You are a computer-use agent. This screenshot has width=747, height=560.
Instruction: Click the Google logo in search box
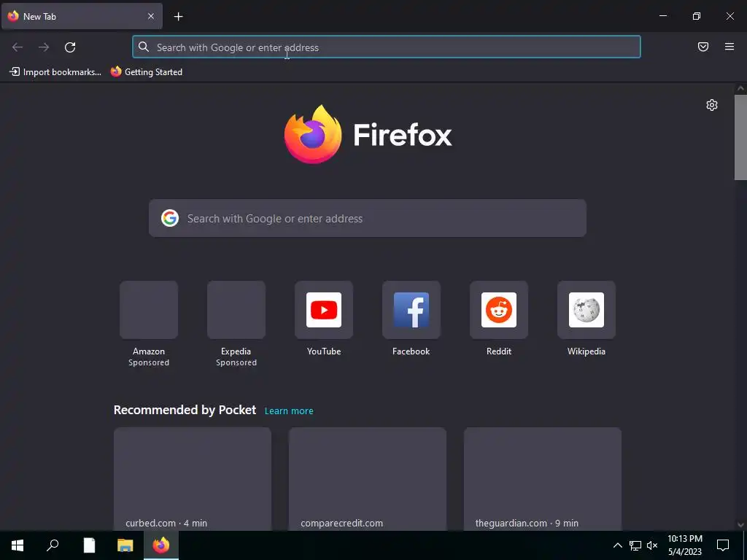[x=169, y=218]
